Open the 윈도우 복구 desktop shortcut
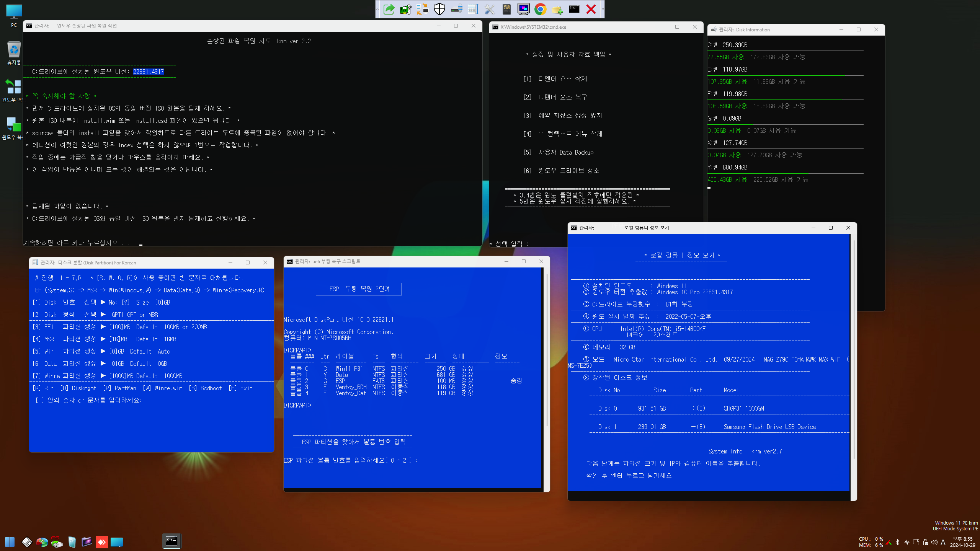This screenshot has width=980, height=551. 13,128
